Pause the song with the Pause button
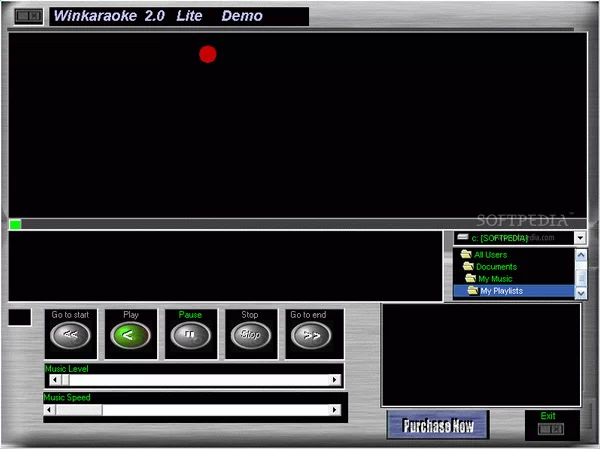This screenshot has width=600, height=449. 190,335
